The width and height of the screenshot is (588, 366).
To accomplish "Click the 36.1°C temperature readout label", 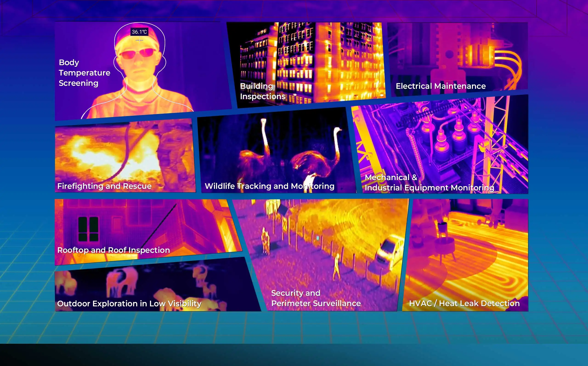I will (x=139, y=32).
